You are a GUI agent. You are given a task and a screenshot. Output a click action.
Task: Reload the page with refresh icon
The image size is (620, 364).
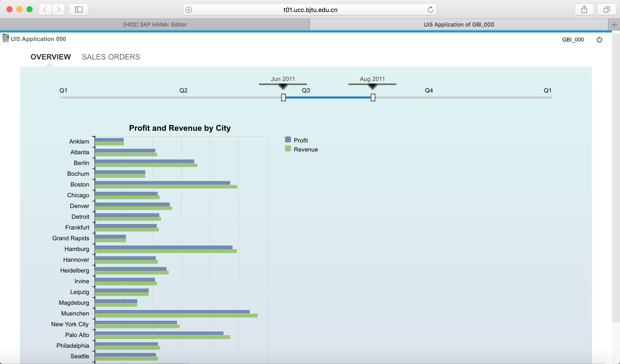[x=430, y=9]
